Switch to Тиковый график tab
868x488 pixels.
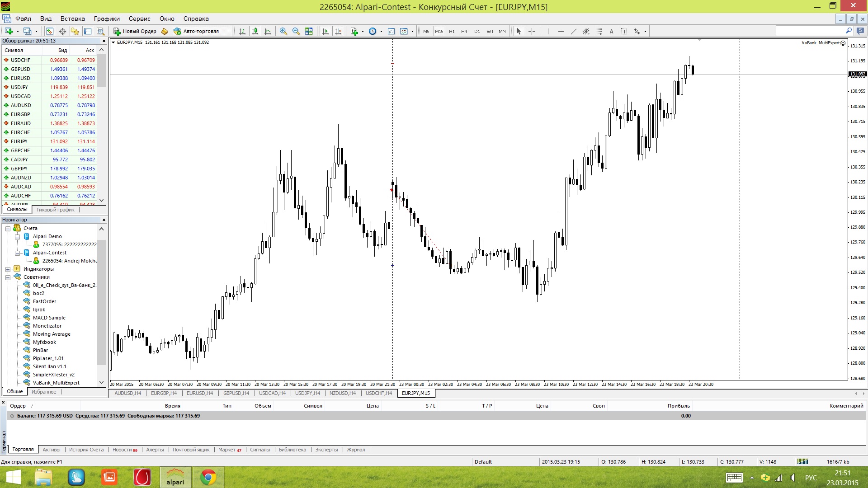(x=55, y=210)
